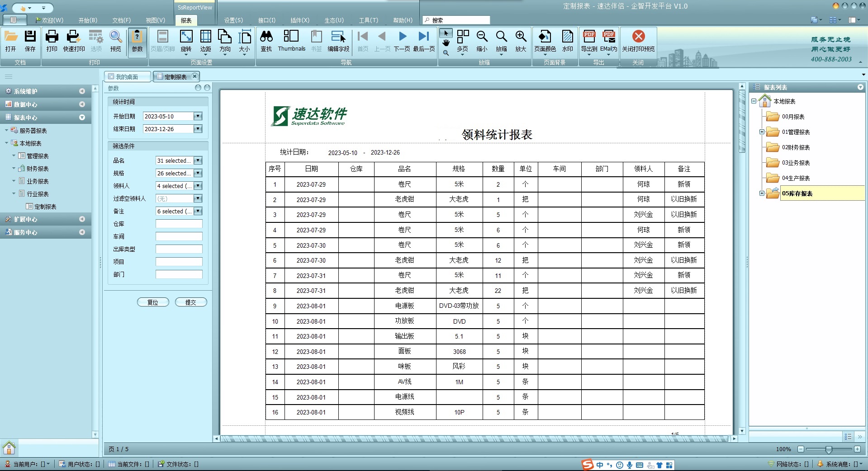This screenshot has height=471, width=868.
Task: Click the 水印 watermark icon
Action: tap(567, 41)
